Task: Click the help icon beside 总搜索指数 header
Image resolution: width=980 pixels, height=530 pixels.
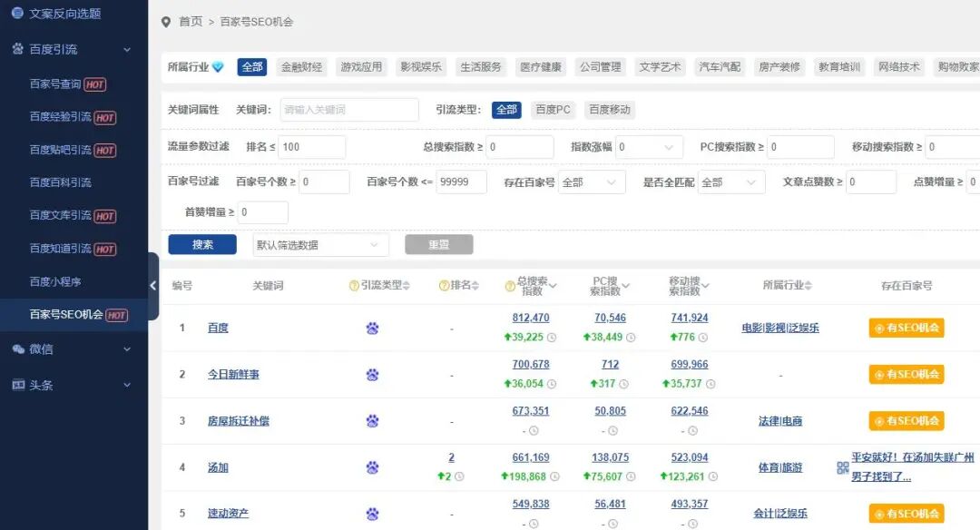Action: pos(510,286)
